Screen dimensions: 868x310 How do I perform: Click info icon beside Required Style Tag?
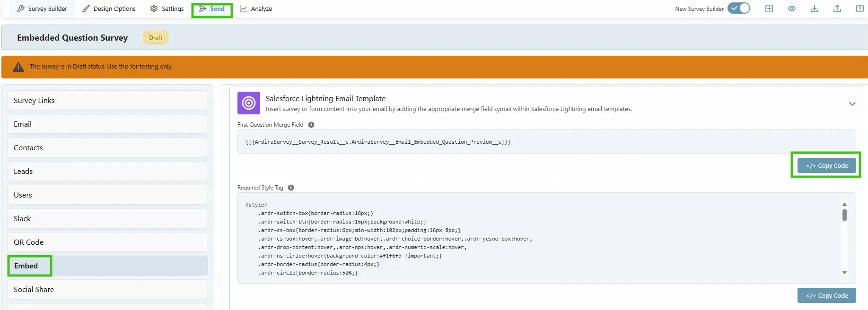[x=291, y=188]
